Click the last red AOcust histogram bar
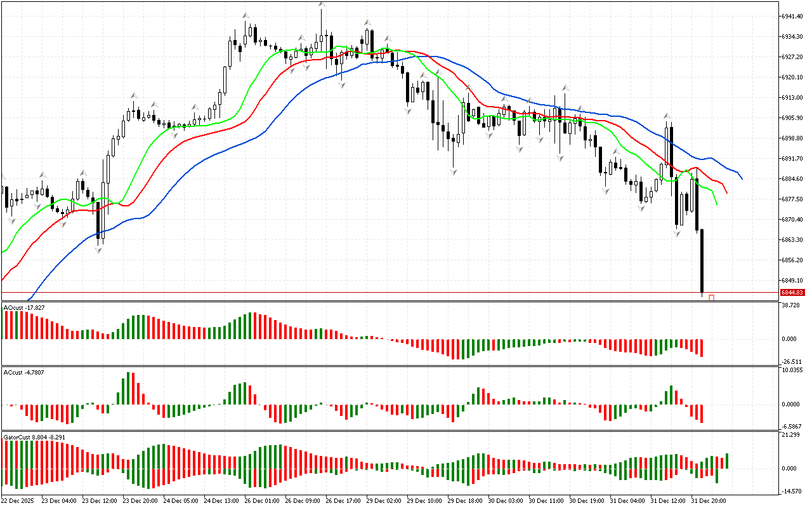The width and height of the screenshot is (812, 508). [x=702, y=347]
